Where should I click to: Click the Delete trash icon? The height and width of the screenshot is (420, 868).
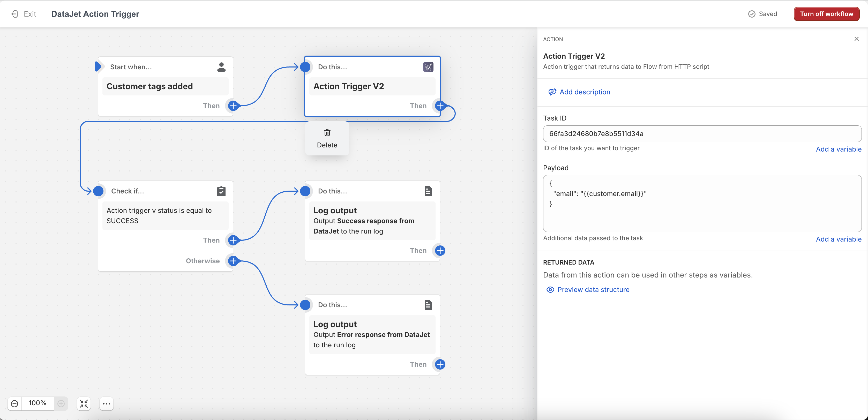pyautogui.click(x=327, y=133)
